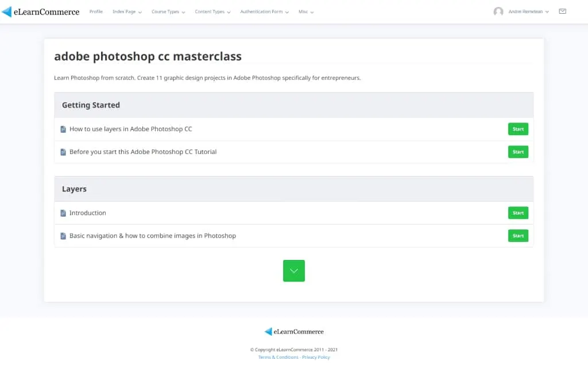Viewport: 588px width, 376px height.
Task: Click the eLearnCommerce logo in header
Action: click(41, 11)
